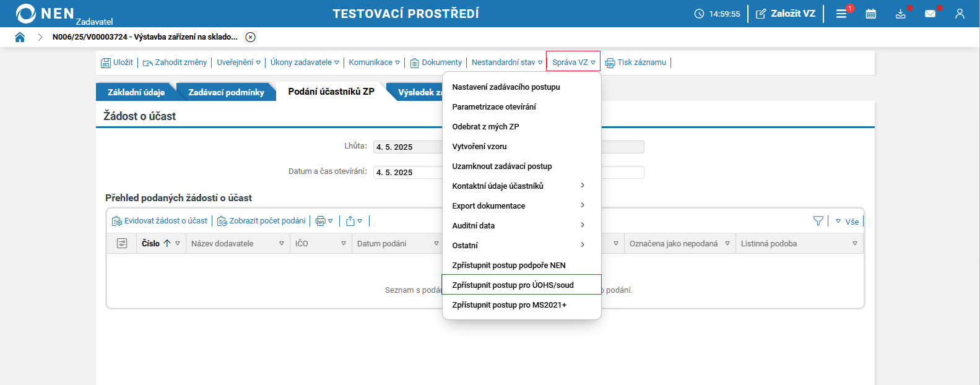980x385 pixels.
Task: Click Zobrazit počet podání
Action: pyautogui.click(x=261, y=221)
